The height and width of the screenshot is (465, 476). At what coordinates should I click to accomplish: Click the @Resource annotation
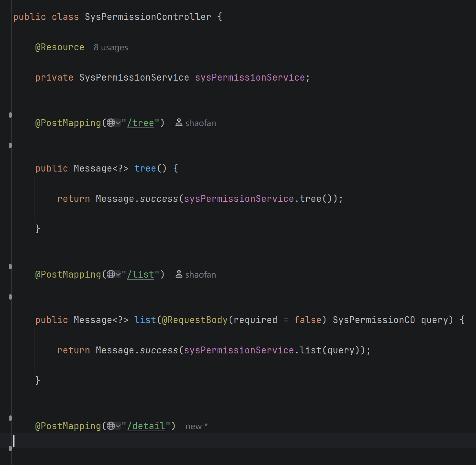(x=60, y=47)
